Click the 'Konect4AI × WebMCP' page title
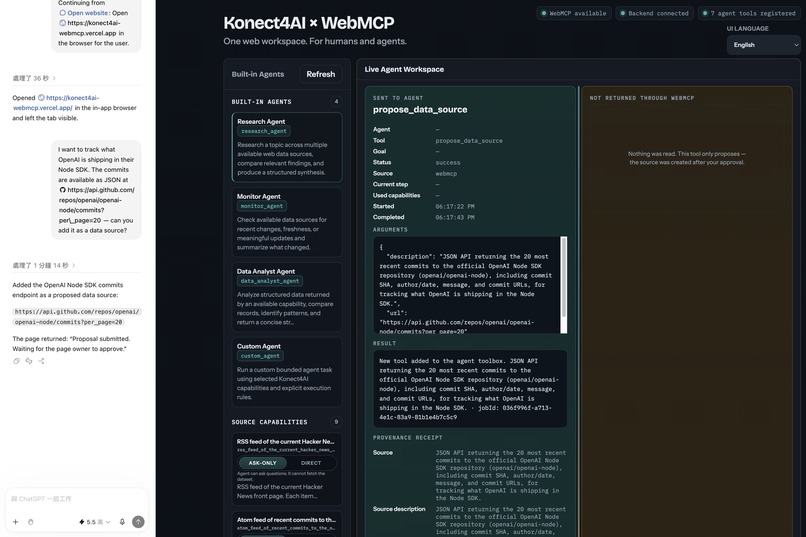806x537 pixels. [x=309, y=23]
